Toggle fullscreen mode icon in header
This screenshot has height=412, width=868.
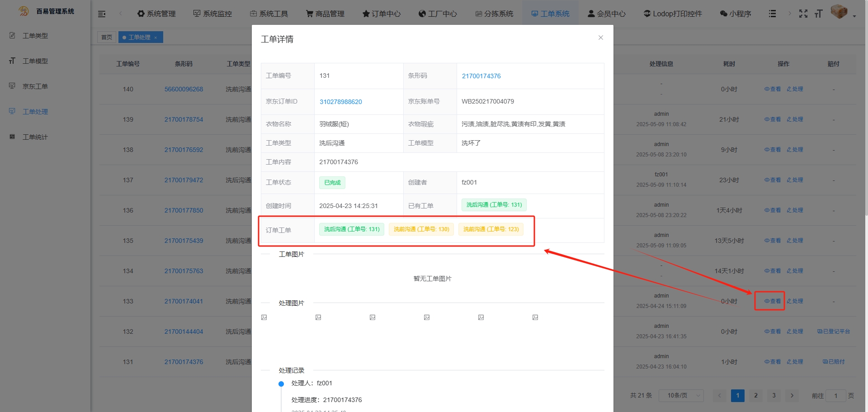click(x=803, y=14)
